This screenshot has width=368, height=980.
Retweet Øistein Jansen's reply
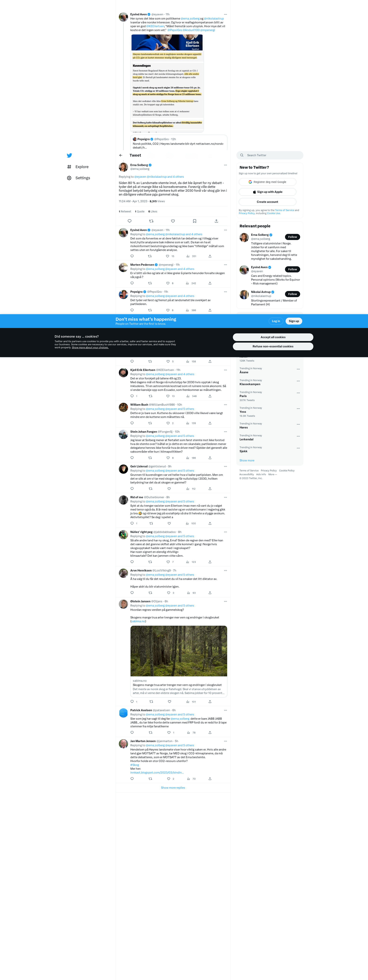pos(151,701)
